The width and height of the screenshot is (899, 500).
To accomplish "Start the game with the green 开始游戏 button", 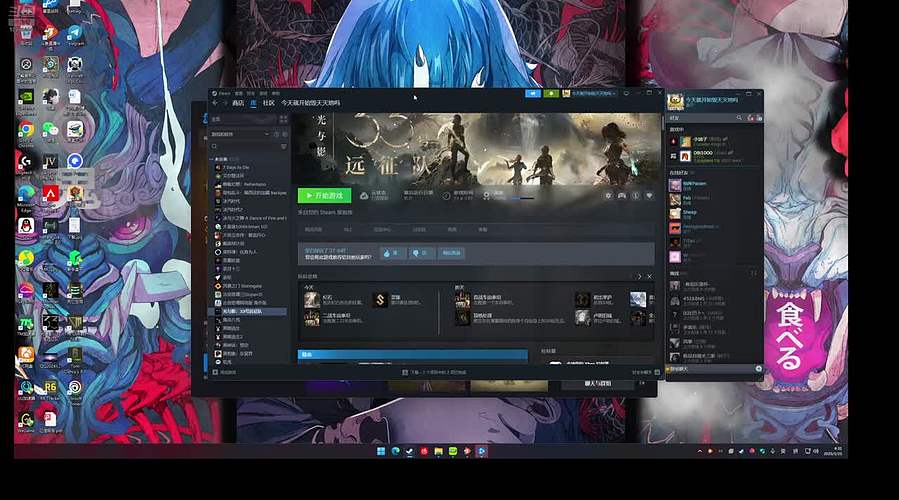I will (325, 196).
